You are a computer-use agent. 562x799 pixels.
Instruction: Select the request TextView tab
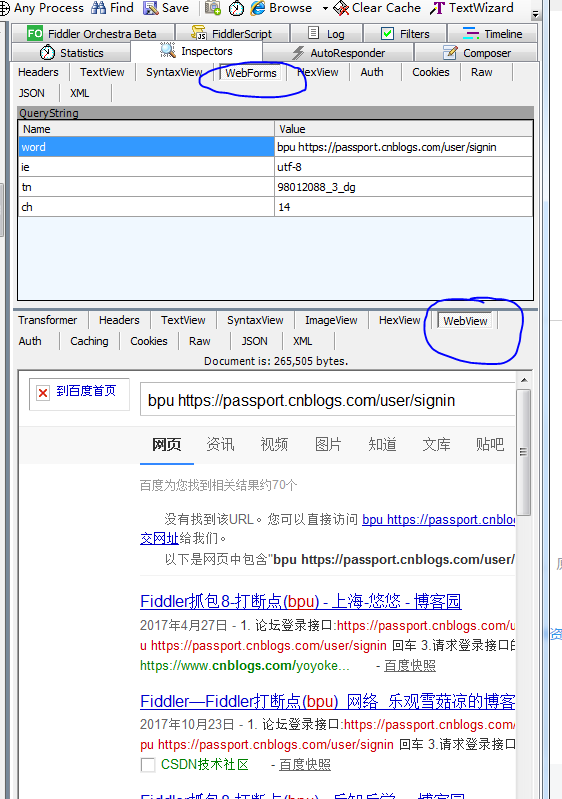(x=102, y=72)
